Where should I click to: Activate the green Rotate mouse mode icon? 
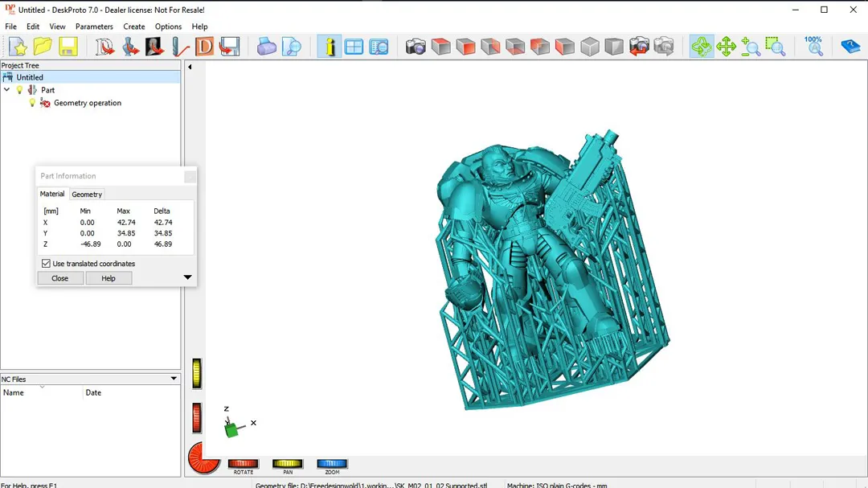click(x=702, y=47)
